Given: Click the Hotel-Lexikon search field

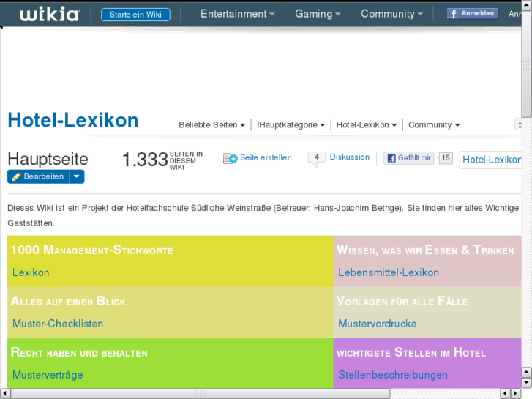Looking at the screenshot, I should [490, 160].
